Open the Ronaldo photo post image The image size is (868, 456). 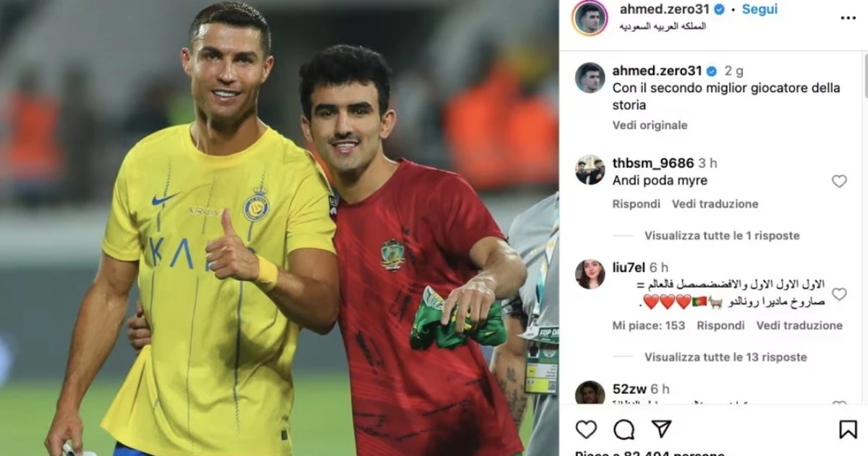coord(279,228)
